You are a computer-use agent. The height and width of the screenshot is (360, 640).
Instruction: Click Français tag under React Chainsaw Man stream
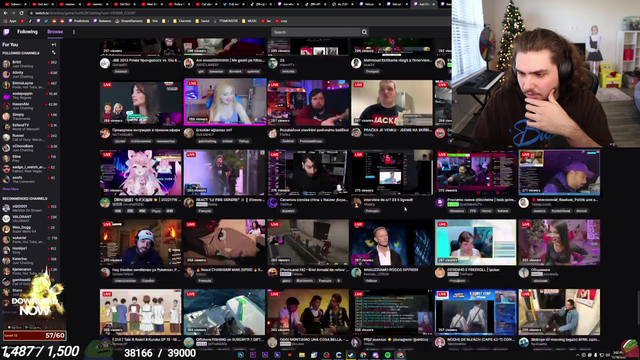(205, 281)
